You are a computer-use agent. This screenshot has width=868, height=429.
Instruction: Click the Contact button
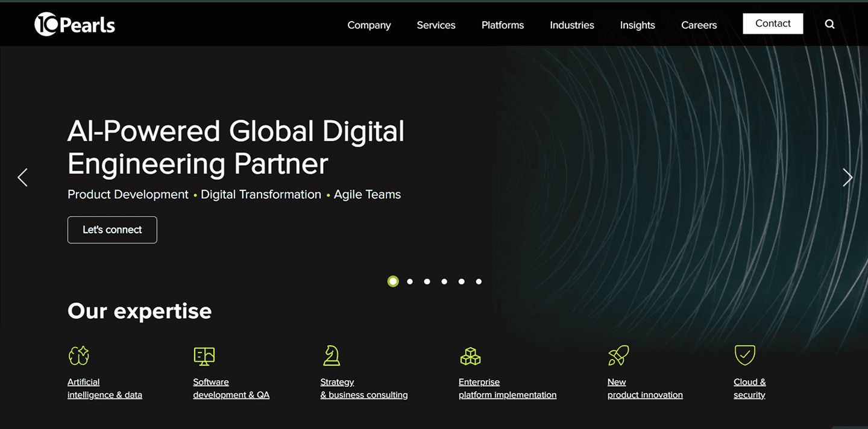tap(773, 23)
